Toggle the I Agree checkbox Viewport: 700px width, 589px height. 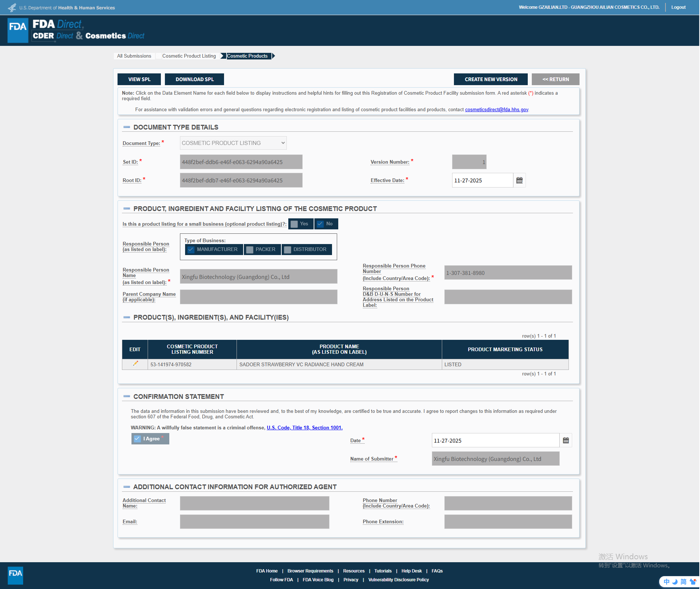[137, 439]
